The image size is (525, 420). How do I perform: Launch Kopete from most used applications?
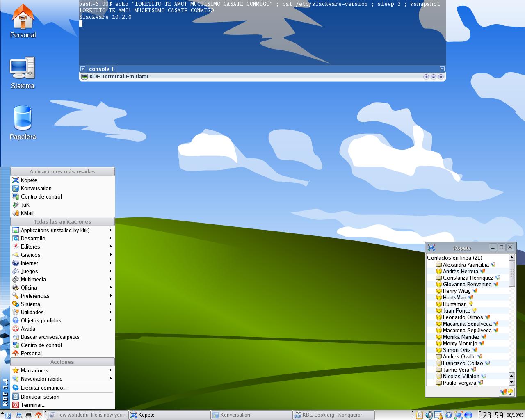pos(62,180)
